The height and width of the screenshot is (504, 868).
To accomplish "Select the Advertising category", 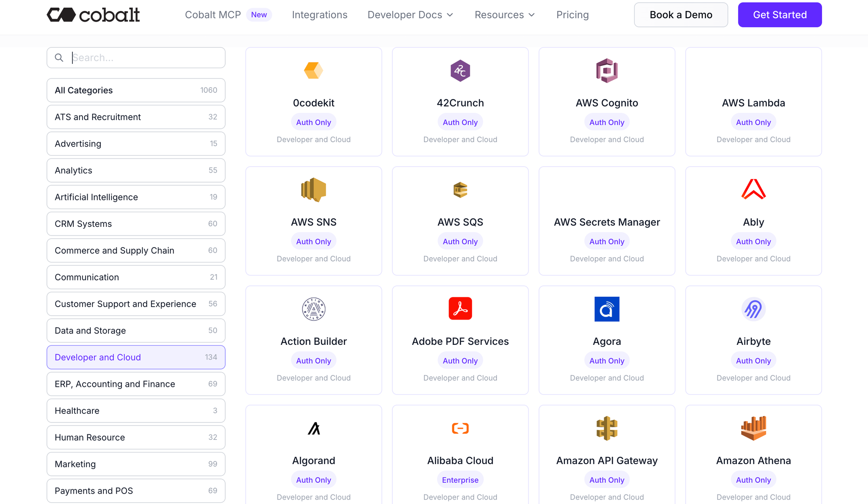I will pos(136,144).
